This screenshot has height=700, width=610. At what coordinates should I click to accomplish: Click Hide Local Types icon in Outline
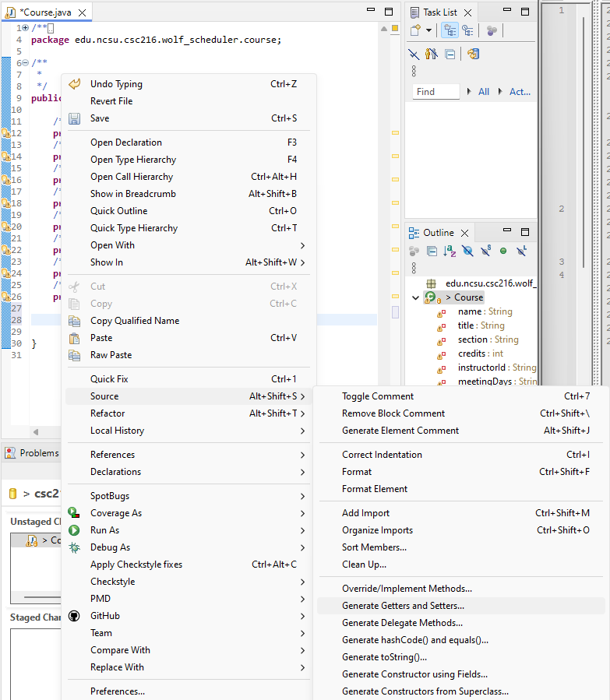521,251
